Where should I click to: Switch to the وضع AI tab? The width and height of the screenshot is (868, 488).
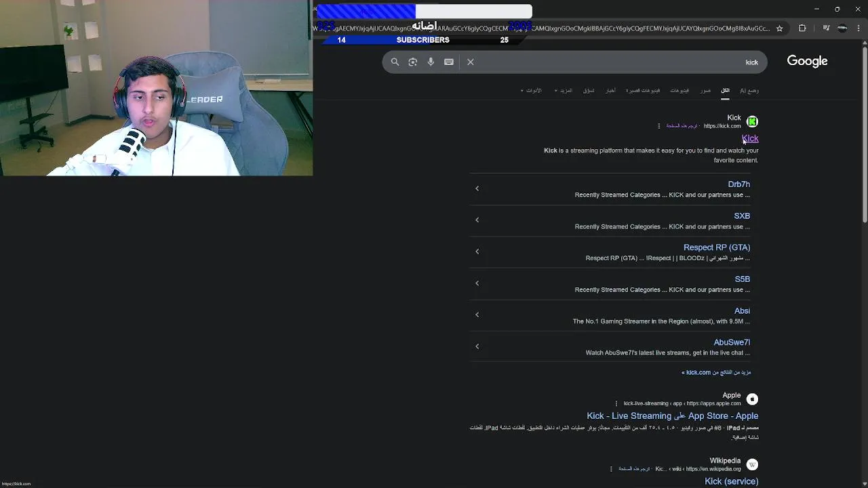(x=749, y=90)
